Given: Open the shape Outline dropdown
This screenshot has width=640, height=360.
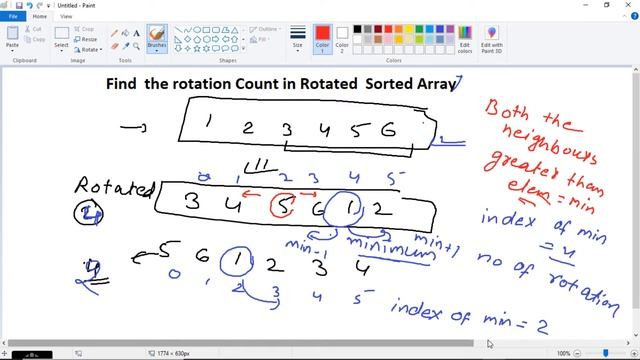Looking at the screenshot, I should (x=265, y=29).
